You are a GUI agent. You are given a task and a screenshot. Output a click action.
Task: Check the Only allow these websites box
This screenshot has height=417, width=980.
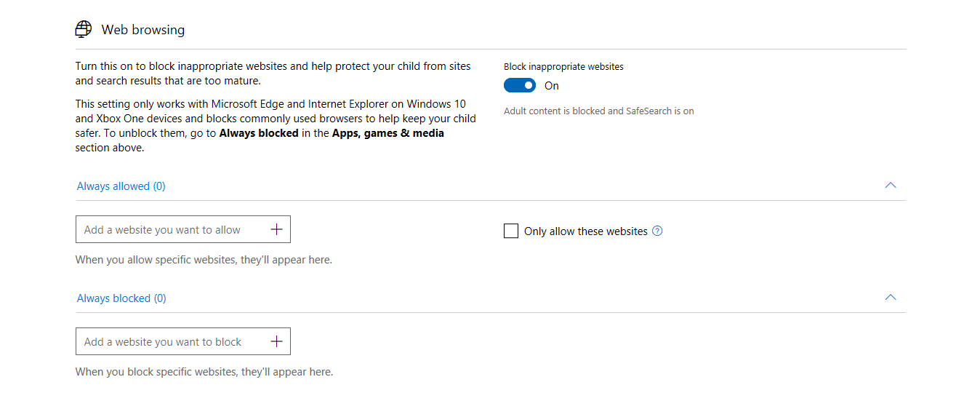pos(511,231)
